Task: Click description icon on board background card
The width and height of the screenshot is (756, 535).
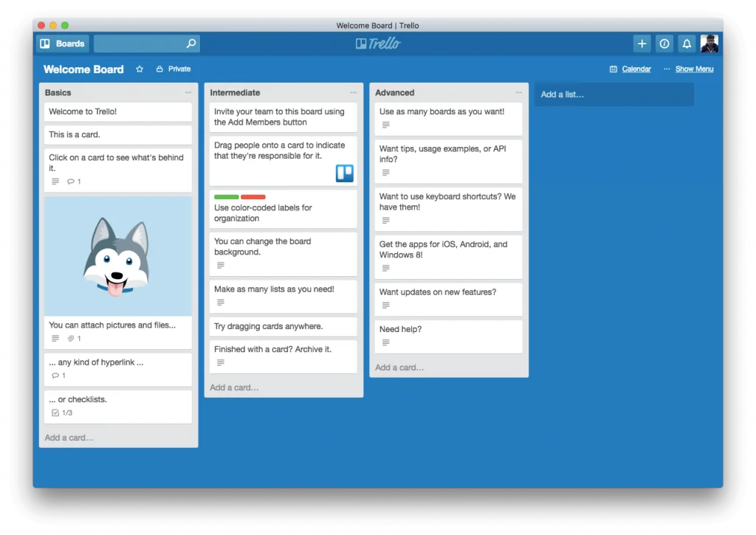Action: (x=221, y=265)
